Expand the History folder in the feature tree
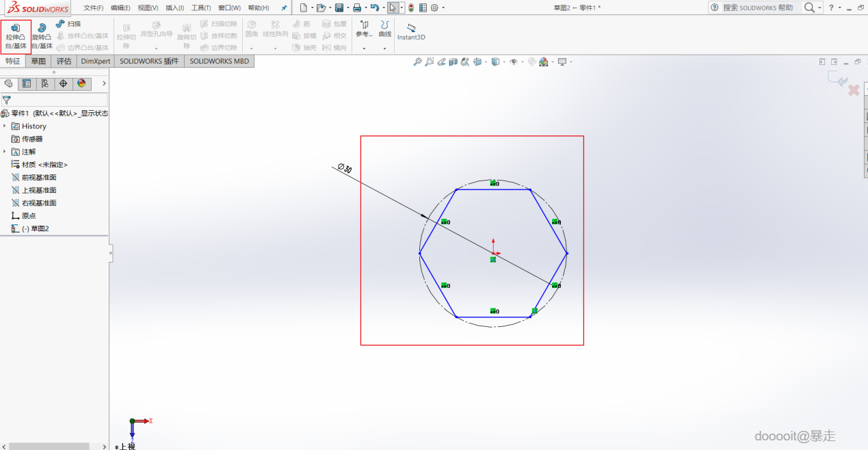This screenshot has height=450, width=868. [5, 127]
